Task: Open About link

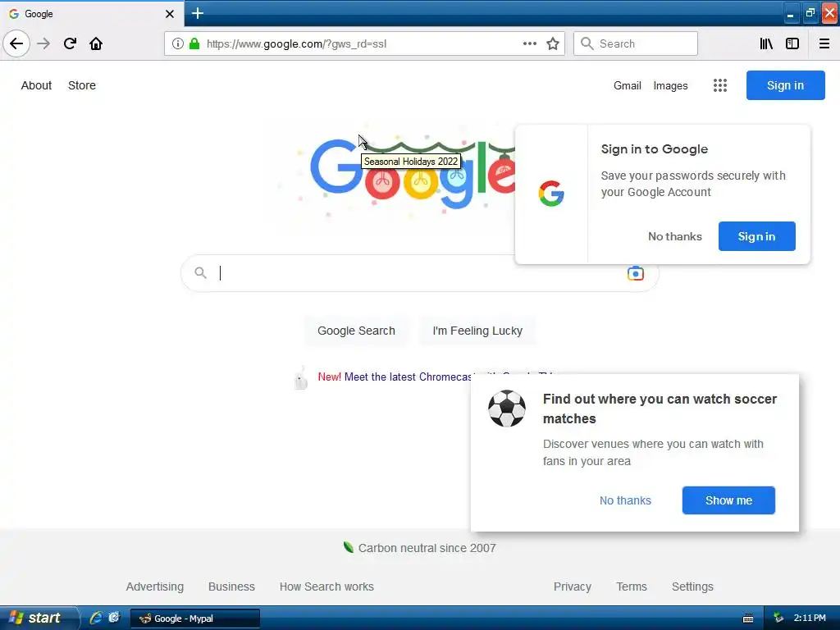Action: [36, 85]
